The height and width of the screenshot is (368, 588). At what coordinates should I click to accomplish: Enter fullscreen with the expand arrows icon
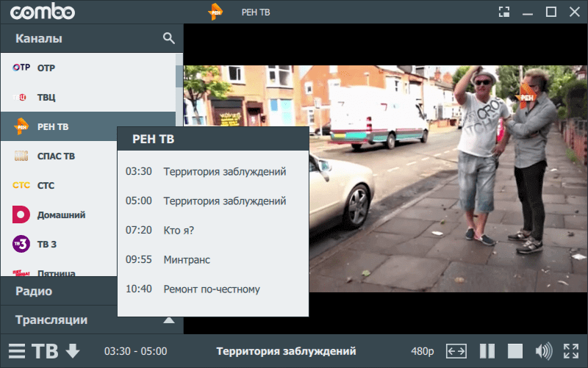point(571,351)
